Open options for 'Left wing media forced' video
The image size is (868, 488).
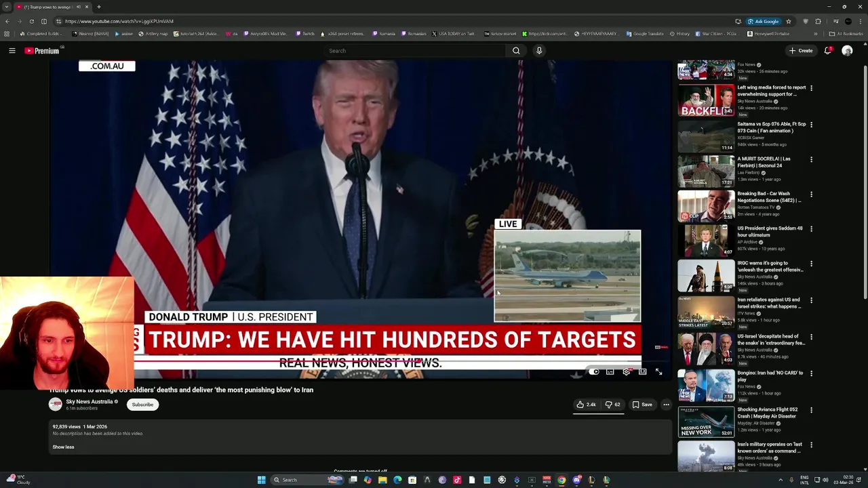pyautogui.click(x=811, y=88)
